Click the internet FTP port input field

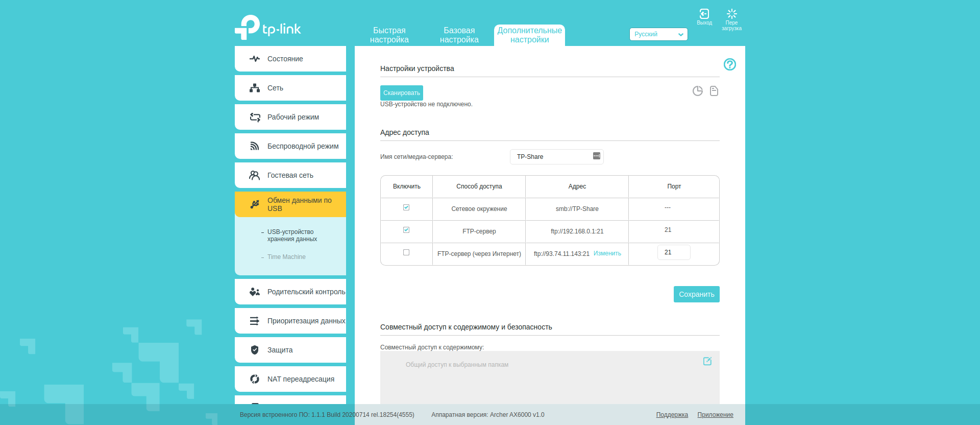pyautogui.click(x=673, y=252)
